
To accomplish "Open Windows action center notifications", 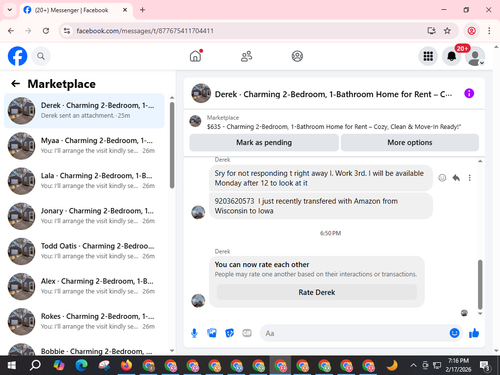I will (x=485, y=366).
